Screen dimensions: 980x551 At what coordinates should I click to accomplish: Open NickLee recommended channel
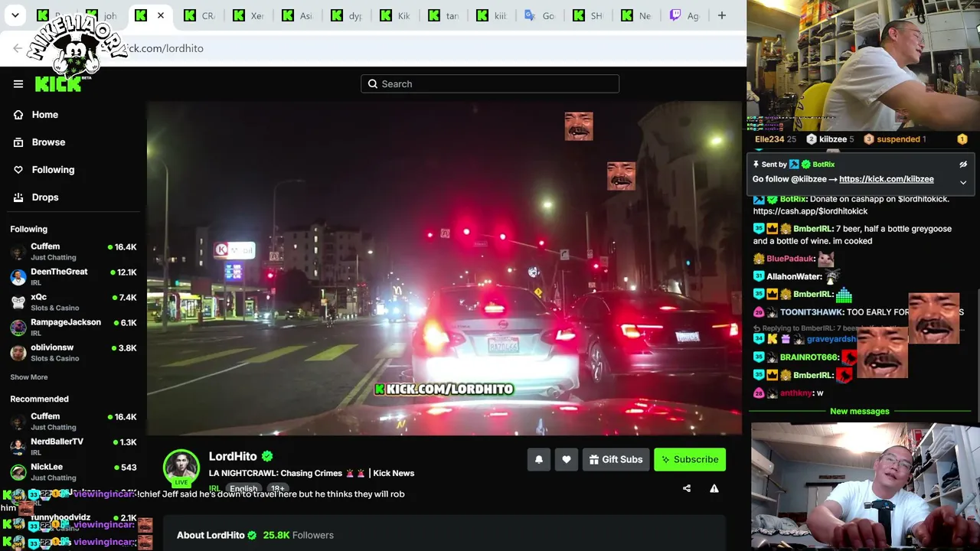[x=73, y=472]
